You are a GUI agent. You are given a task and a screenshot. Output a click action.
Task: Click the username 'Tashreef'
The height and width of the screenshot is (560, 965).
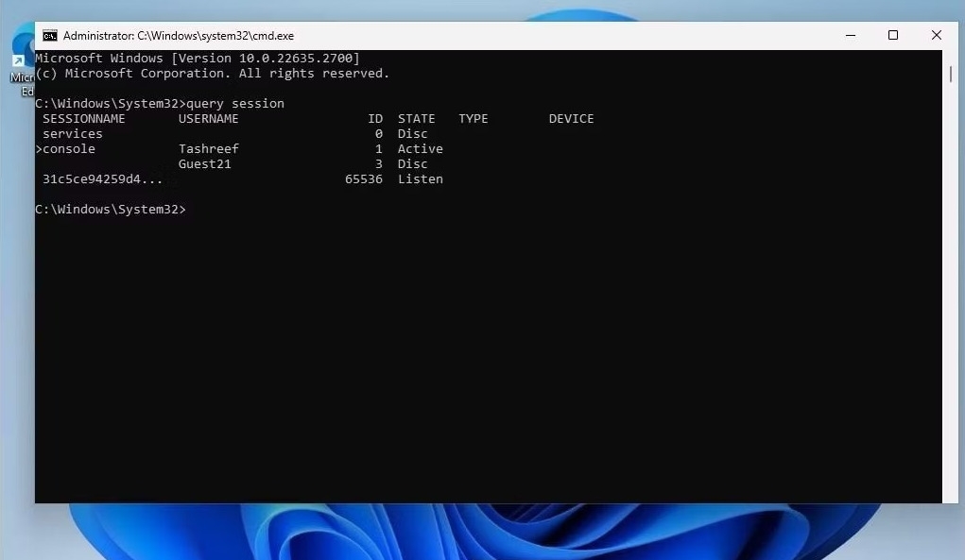(x=209, y=149)
